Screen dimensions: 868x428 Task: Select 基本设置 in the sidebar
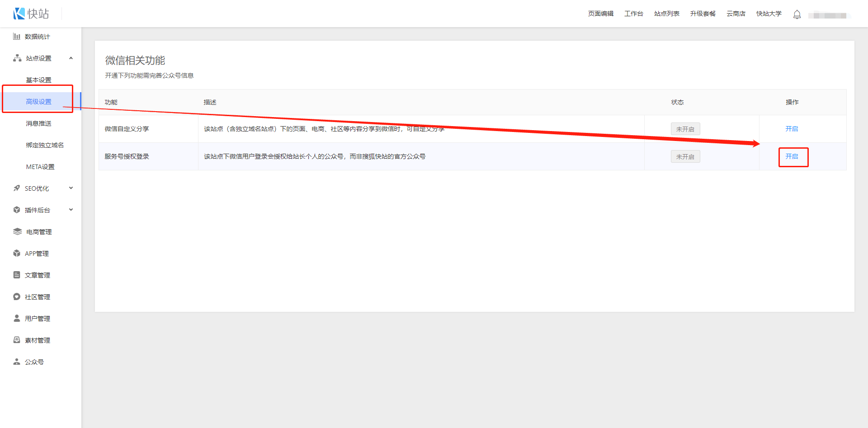point(38,80)
